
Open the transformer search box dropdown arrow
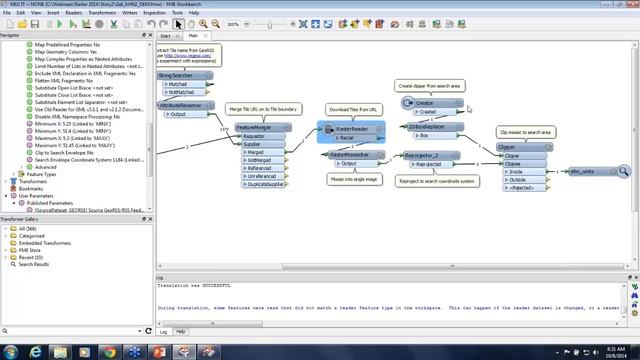[140, 331]
